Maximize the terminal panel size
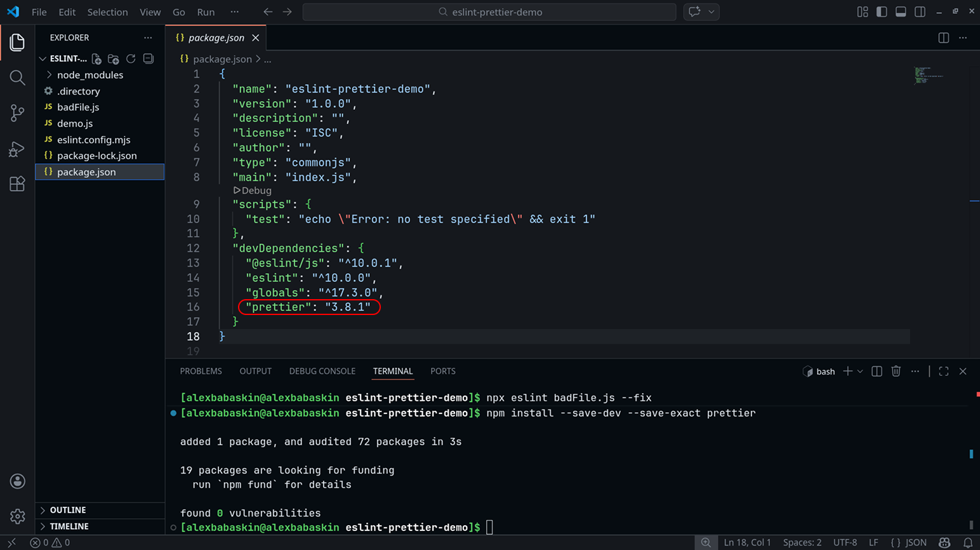 [943, 371]
